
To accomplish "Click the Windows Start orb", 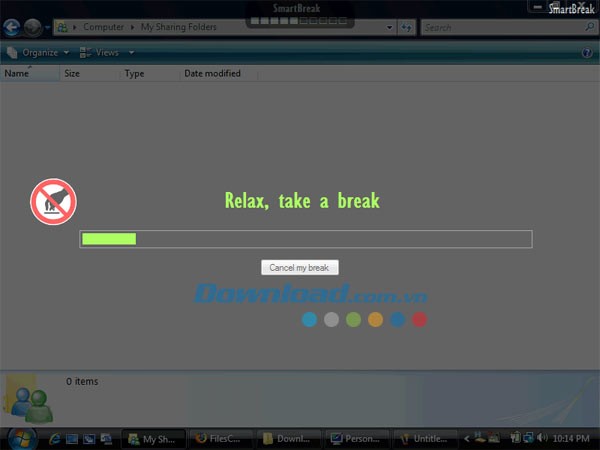I will [x=22, y=439].
